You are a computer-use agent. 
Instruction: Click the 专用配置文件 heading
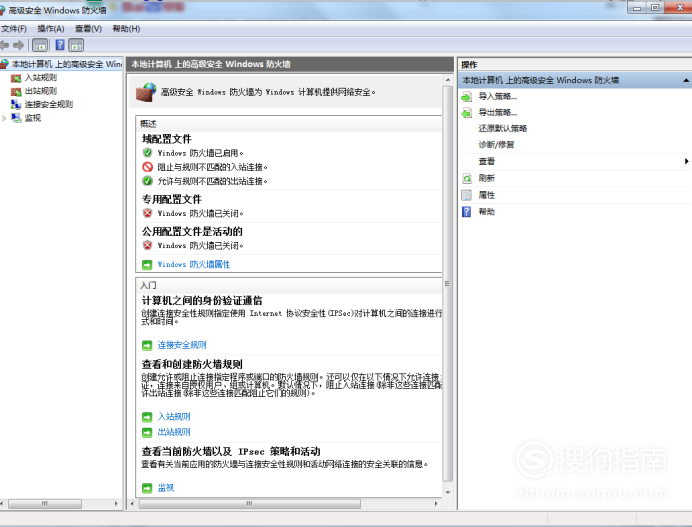[x=172, y=200]
